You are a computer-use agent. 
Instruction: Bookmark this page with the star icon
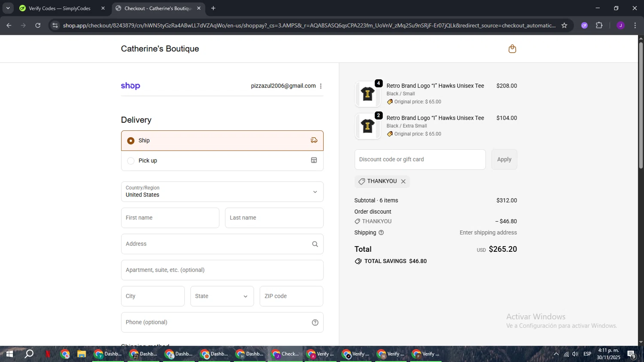(564, 25)
